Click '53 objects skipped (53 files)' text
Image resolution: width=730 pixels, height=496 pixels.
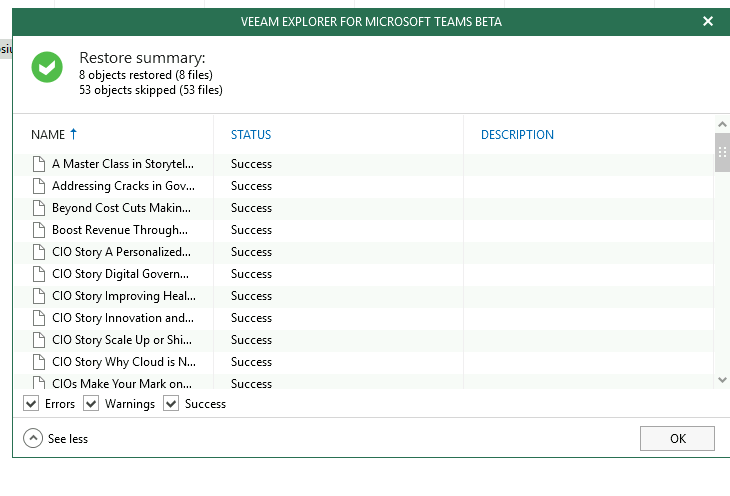pos(151,90)
